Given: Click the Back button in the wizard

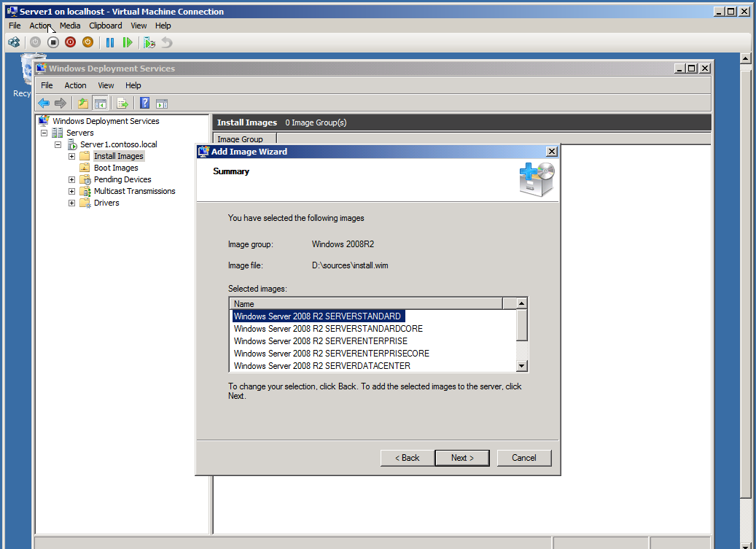Looking at the screenshot, I should 408,458.
